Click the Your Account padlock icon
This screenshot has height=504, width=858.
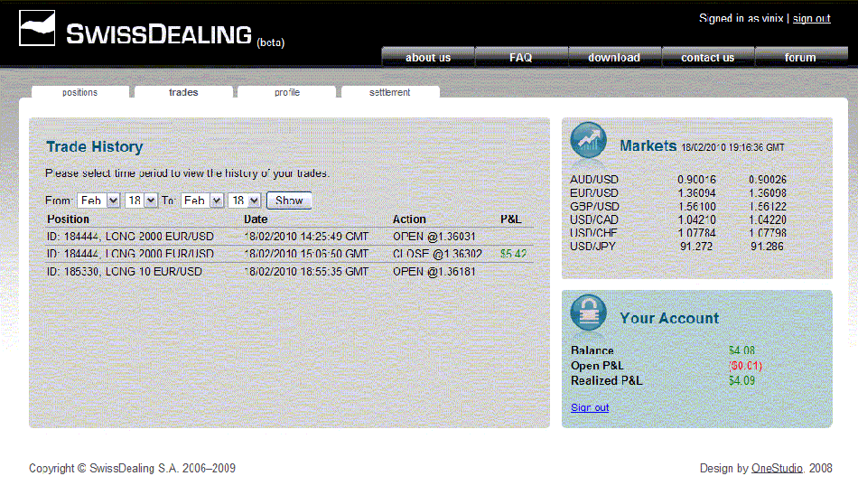click(588, 313)
